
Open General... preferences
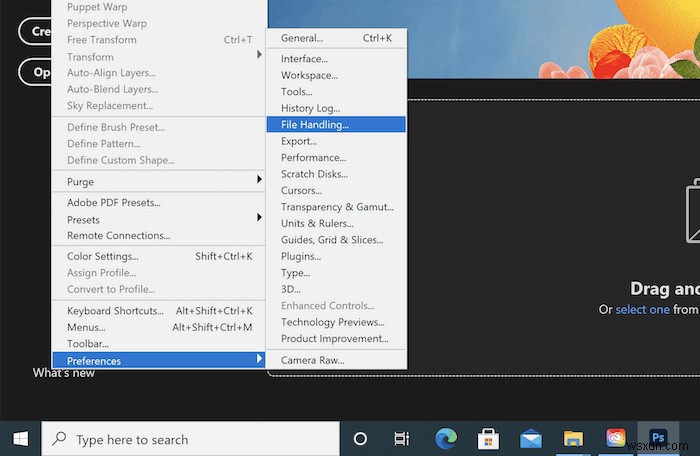(301, 38)
